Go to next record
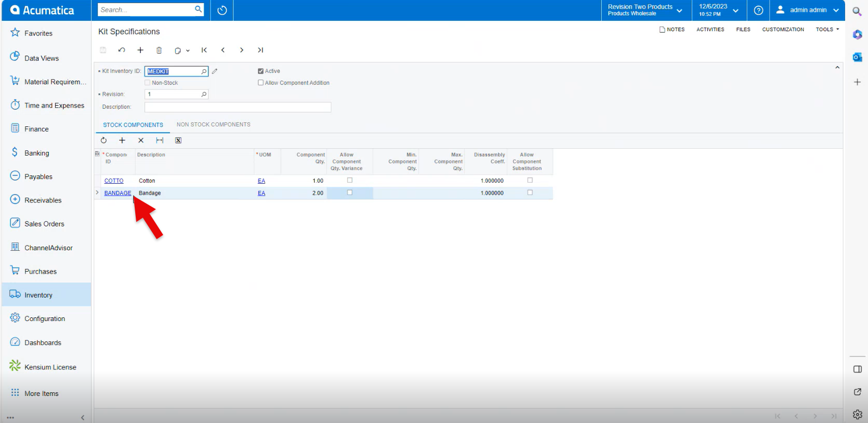The image size is (868, 423). point(242,50)
